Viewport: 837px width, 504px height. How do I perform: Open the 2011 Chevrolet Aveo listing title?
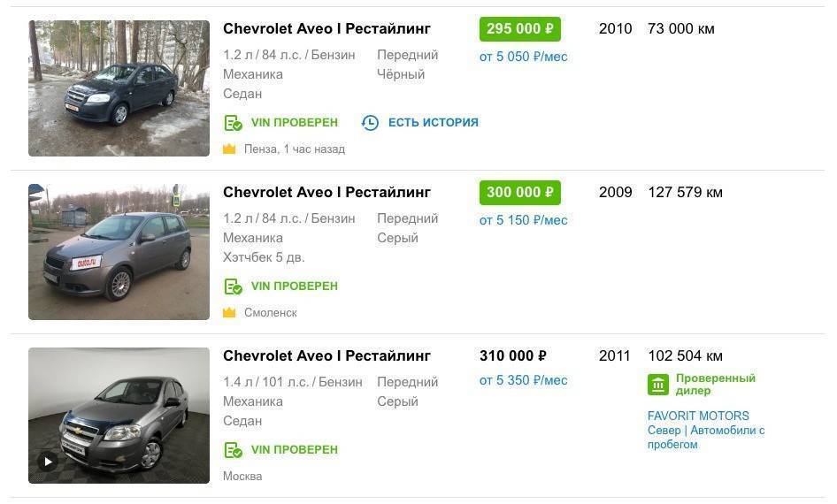pyautogui.click(x=326, y=356)
